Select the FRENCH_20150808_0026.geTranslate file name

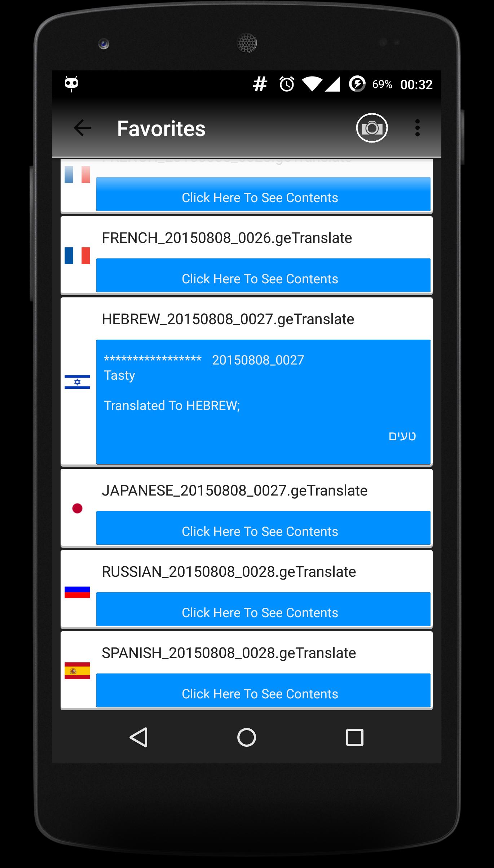(x=227, y=238)
